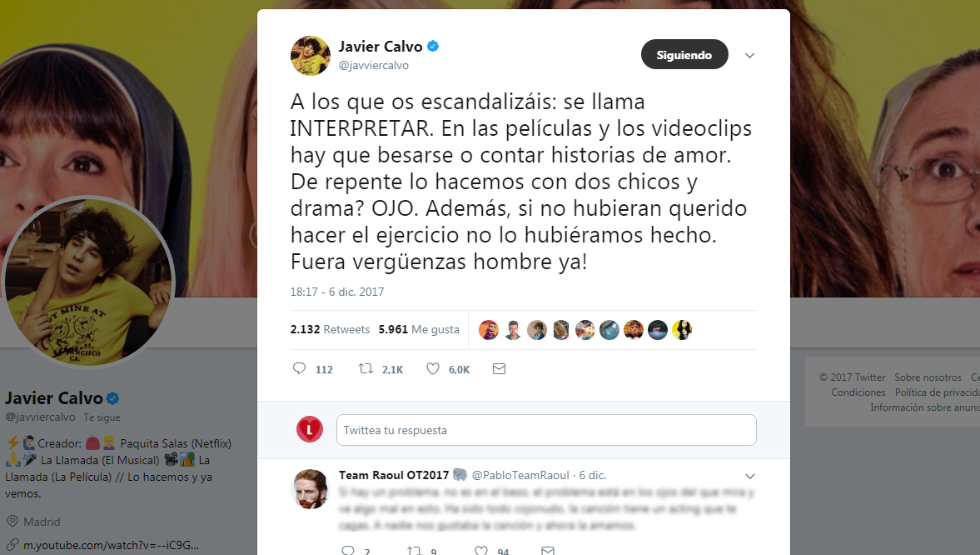Like the Team Raoul OT2017 reply

[480, 551]
